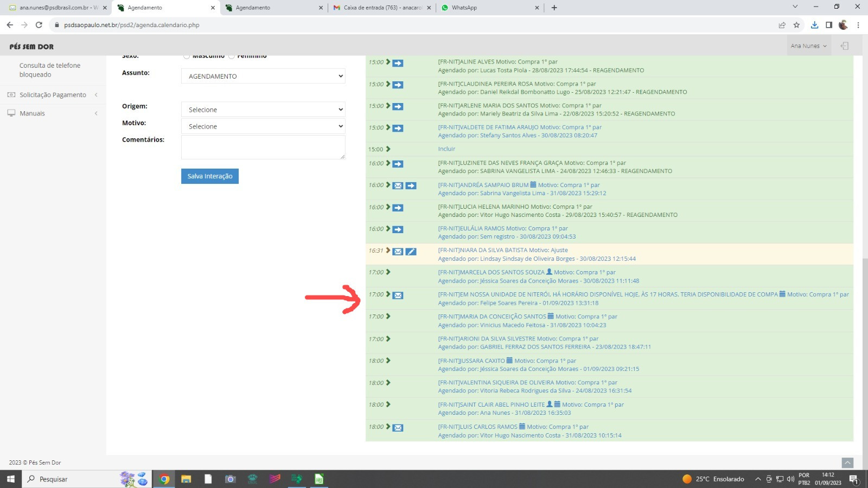Viewport: 868px width, 488px height.
Task: Click inside the Comentários text area
Action: point(263,147)
